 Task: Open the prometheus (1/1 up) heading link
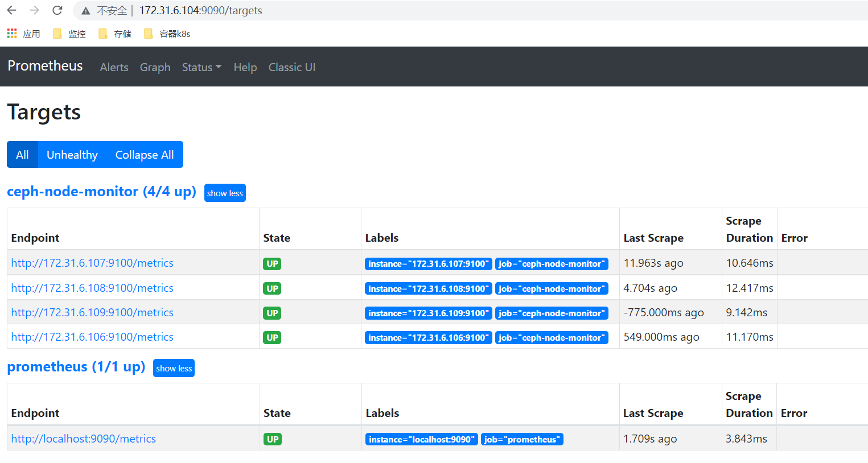point(76,367)
